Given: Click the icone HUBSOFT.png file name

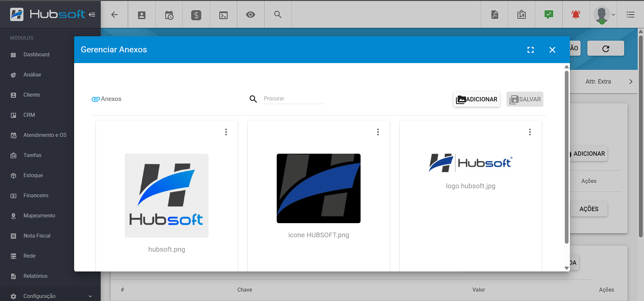Looking at the screenshot, I should tap(319, 235).
